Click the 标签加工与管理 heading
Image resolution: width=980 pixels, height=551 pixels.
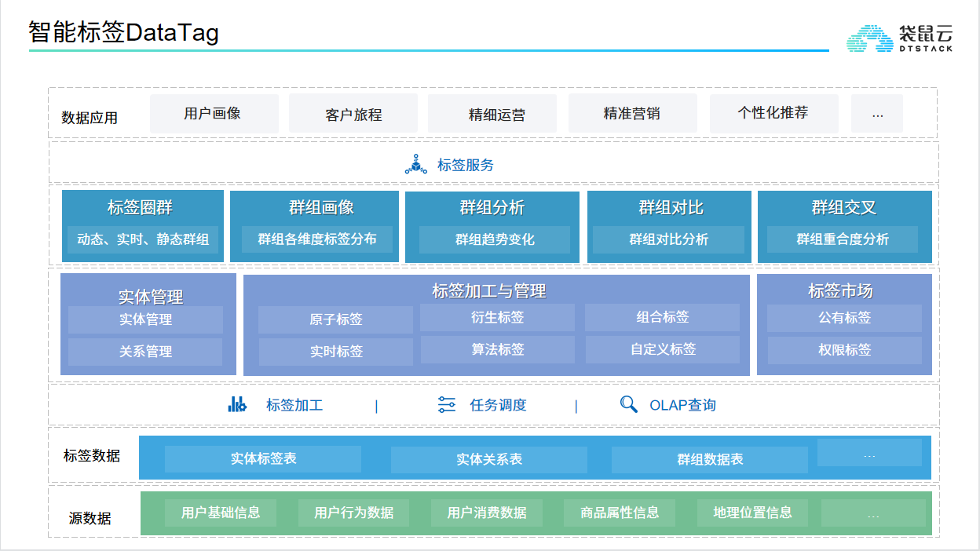[488, 290]
